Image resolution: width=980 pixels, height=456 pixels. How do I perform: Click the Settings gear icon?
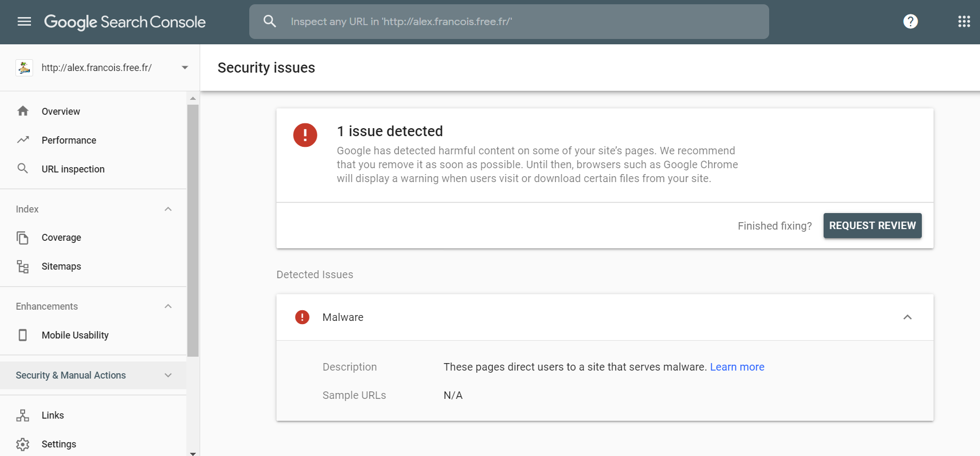click(x=22, y=444)
